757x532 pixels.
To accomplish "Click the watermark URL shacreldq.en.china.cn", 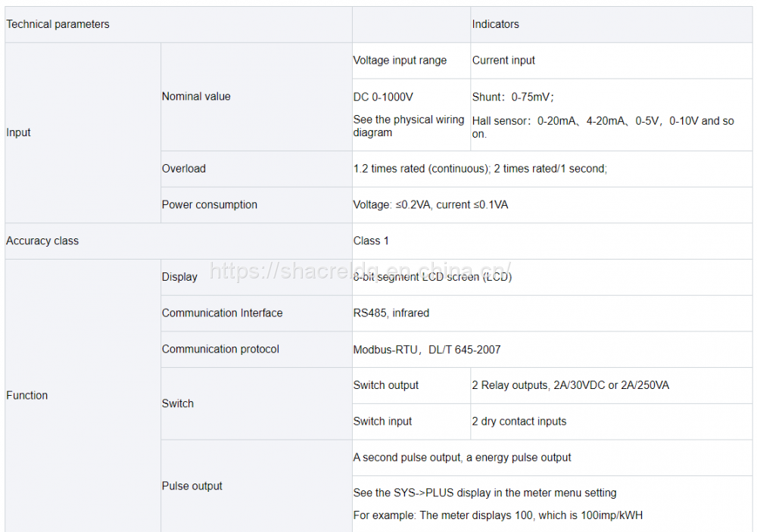I will point(360,270).
